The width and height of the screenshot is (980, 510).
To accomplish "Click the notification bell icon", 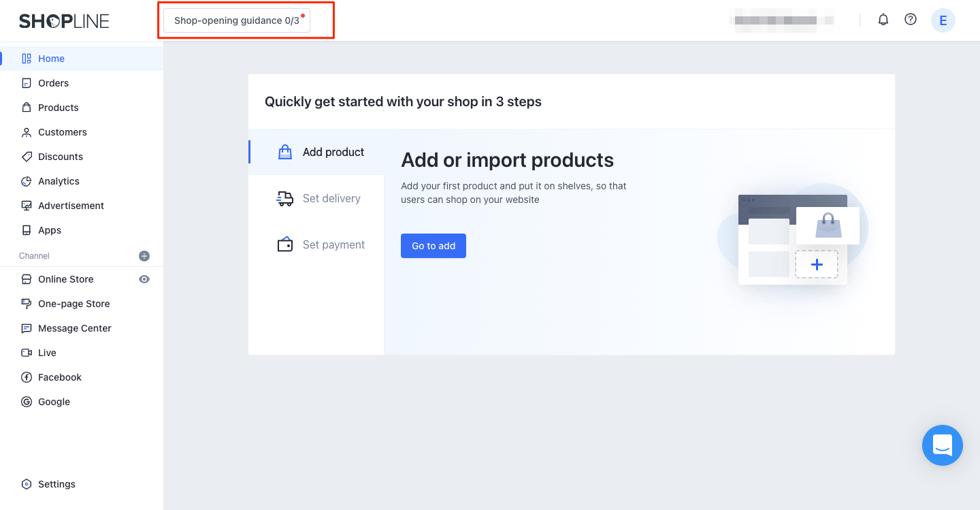I will (883, 20).
